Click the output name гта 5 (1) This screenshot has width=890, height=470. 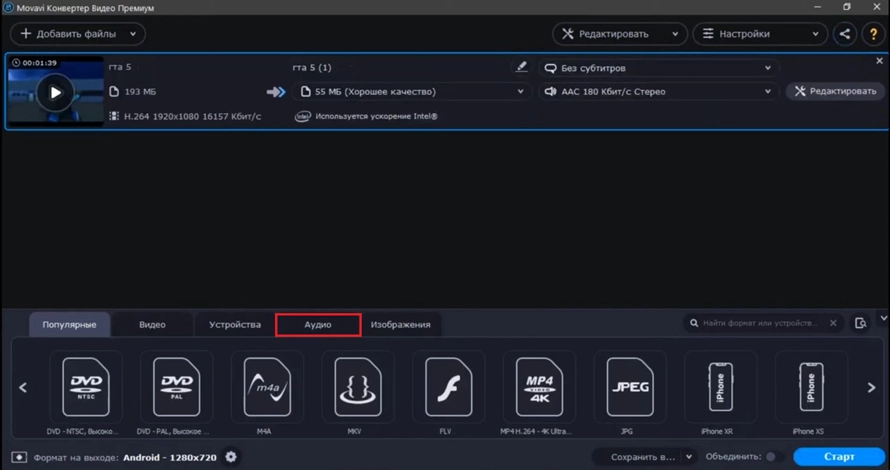pos(312,68)
